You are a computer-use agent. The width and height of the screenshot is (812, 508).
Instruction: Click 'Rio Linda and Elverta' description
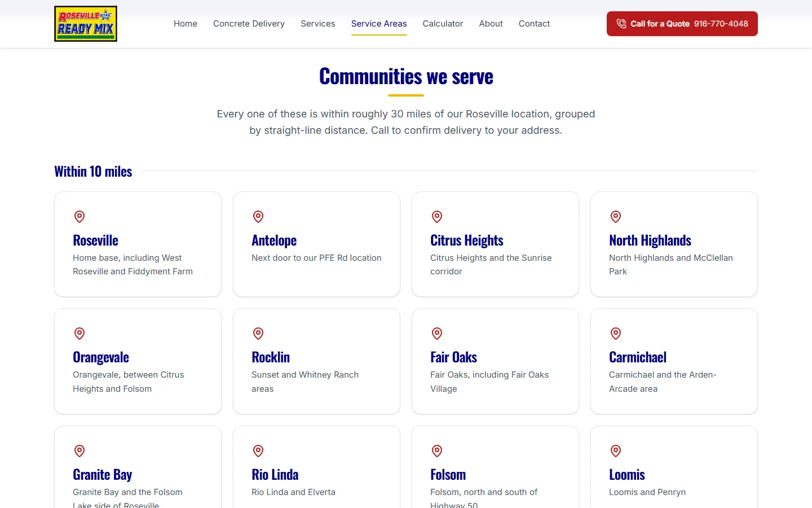pyautogui.click(x=293, y=492)
